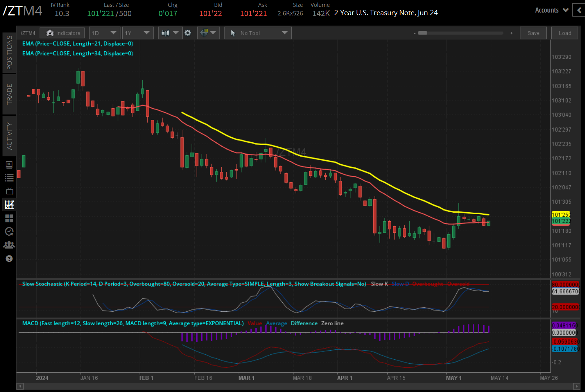Open the Indicators panel
585x392 pixels.
(x=62, y=33)
